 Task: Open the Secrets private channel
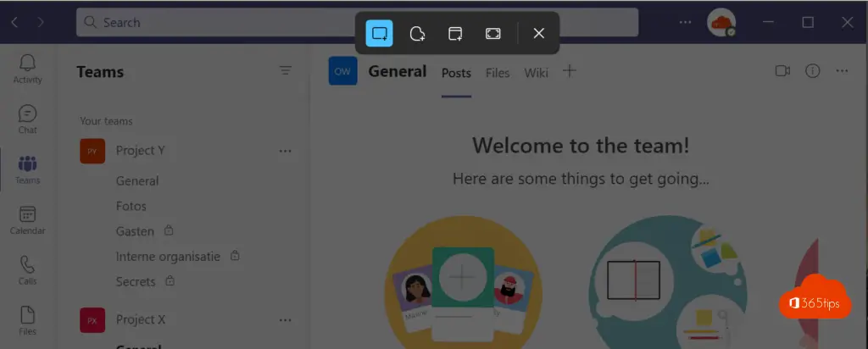point(136,281)
